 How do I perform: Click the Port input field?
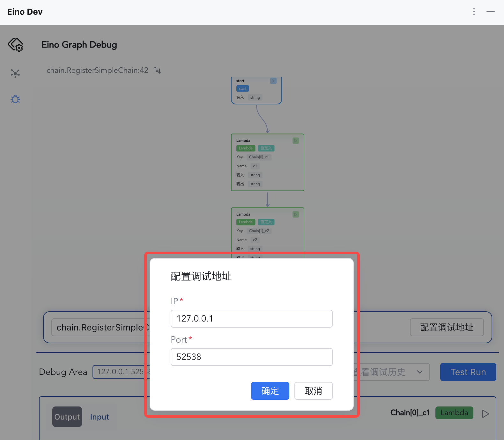tap(251, 357)
